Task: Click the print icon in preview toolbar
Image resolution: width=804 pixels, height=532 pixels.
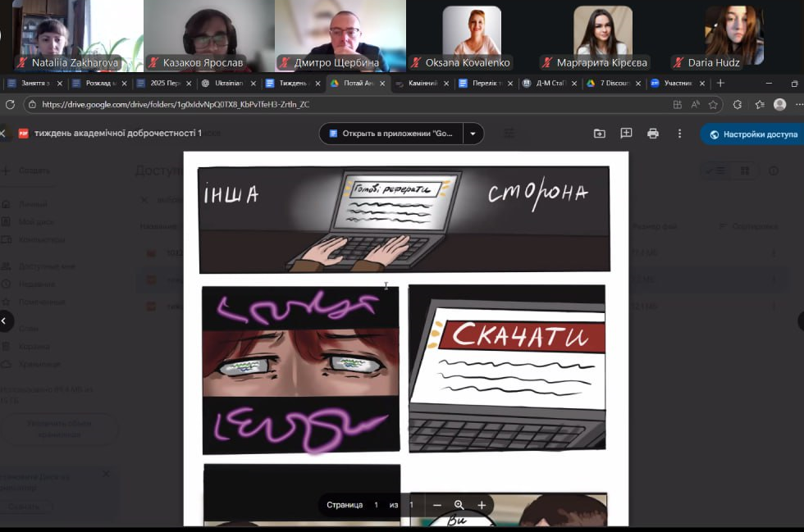Action: [653, 134]
